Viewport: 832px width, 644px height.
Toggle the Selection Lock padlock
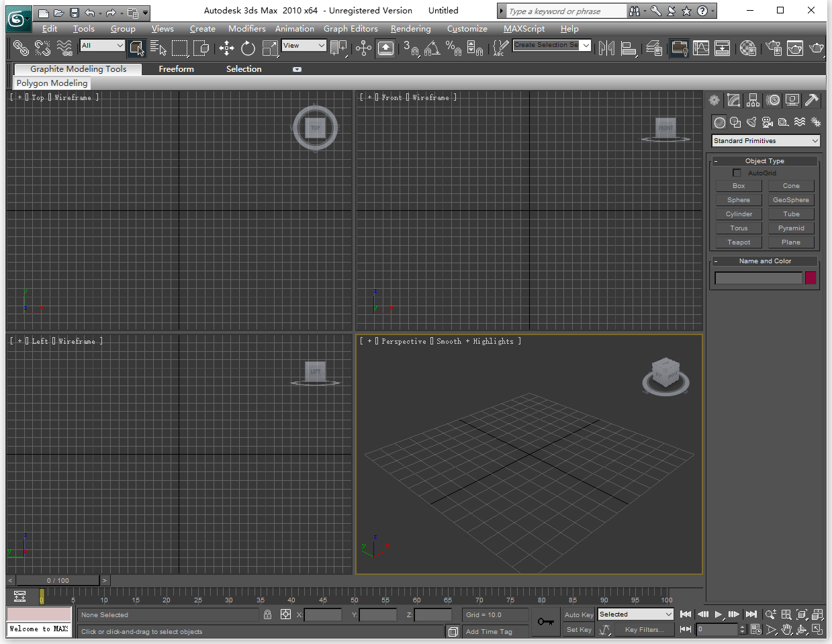(x=268, y=614)
